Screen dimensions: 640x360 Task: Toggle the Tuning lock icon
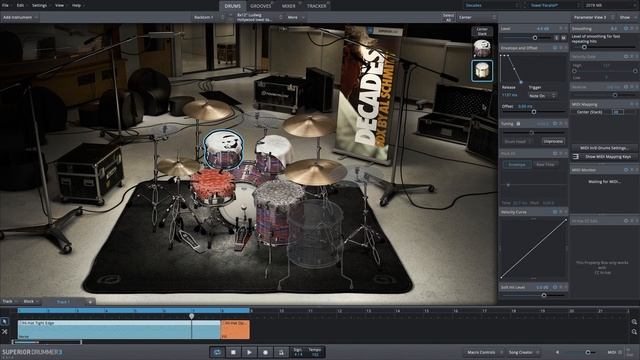tap(518, 124)
